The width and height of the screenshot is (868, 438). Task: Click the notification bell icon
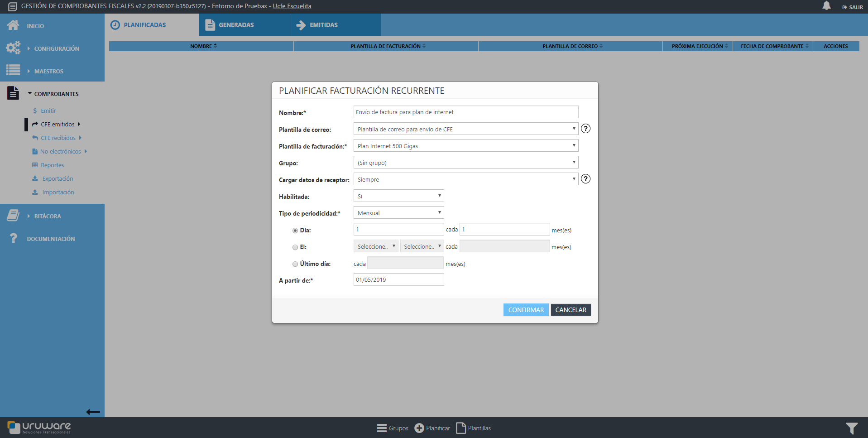[x=826, y=6]
